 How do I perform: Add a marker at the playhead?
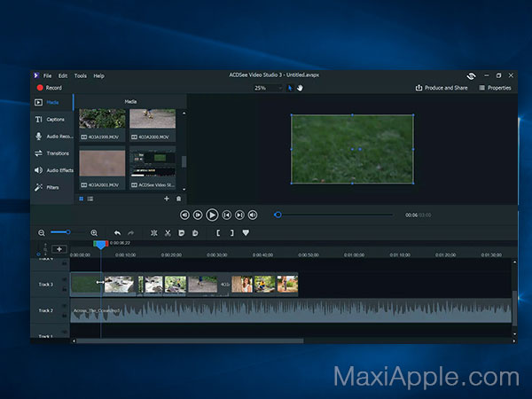pyautogui.click(x=246, y=232)
